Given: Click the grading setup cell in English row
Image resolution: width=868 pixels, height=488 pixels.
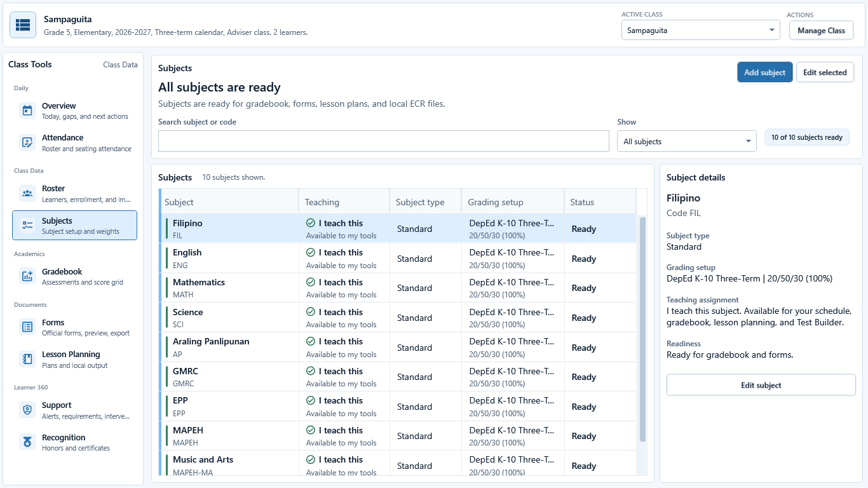Looking at the screenshot, I should click(x=513, y=259).
